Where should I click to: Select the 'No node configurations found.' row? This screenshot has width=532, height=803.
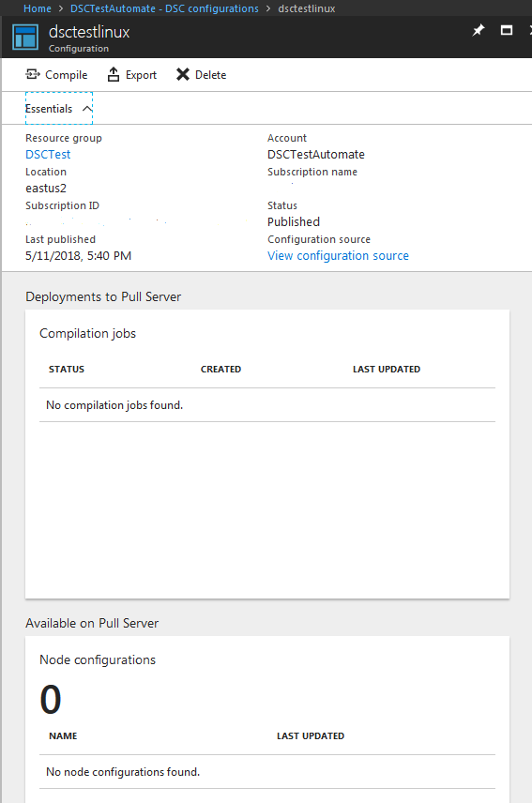point(267,772)
